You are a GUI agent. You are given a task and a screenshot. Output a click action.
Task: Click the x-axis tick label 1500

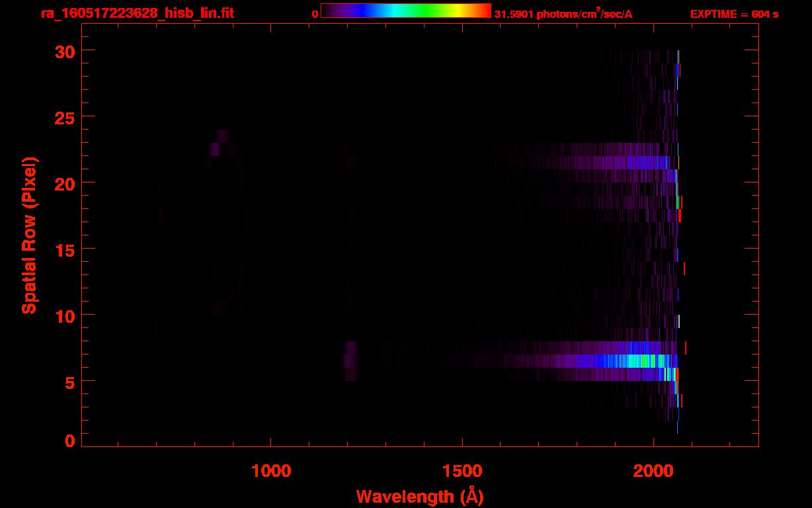pos(462,471)
